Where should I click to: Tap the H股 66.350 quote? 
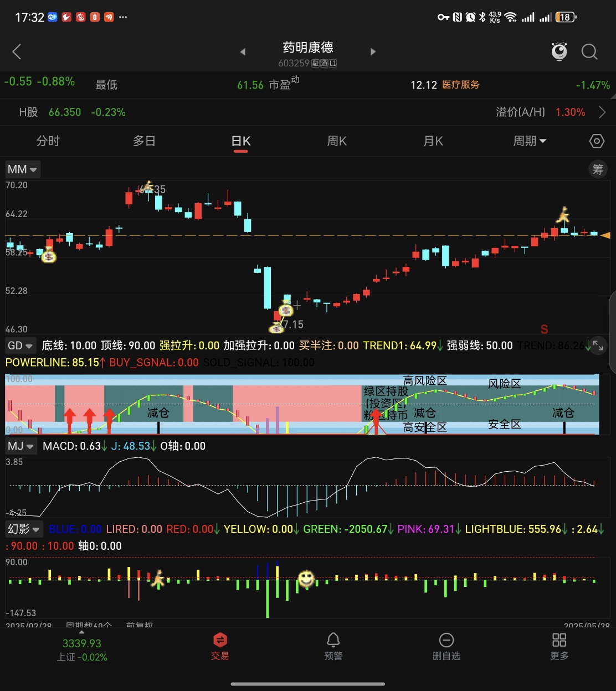(x=65, y=112)
